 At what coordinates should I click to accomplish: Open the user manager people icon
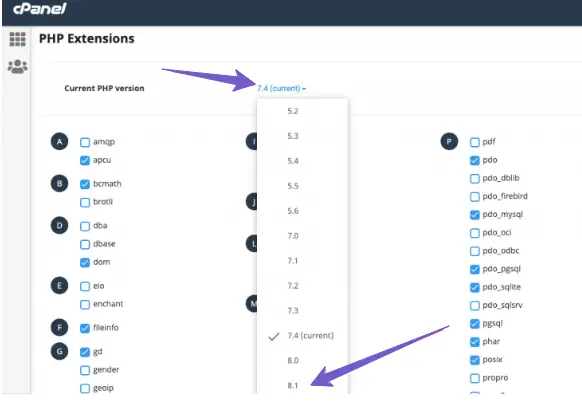coord(17,67)
